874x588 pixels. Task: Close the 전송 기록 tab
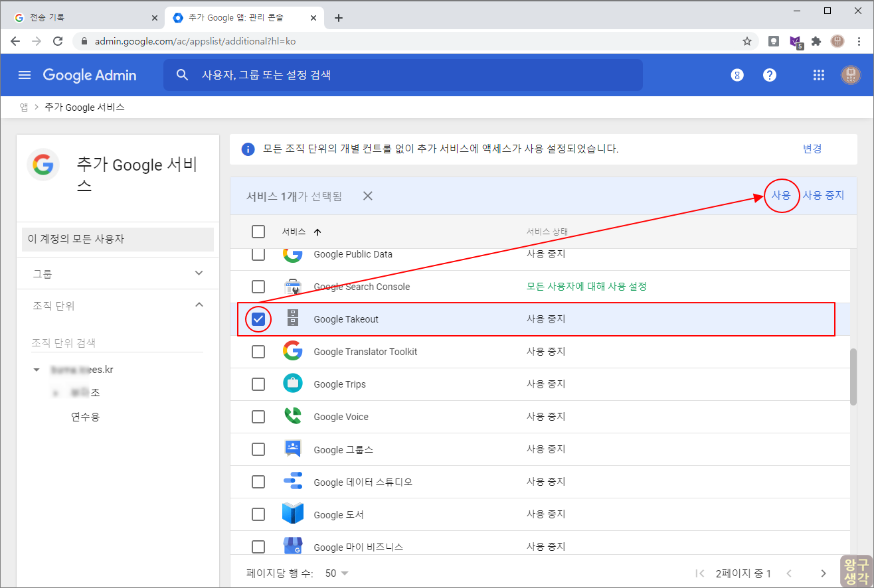click(x=154, y=18)
